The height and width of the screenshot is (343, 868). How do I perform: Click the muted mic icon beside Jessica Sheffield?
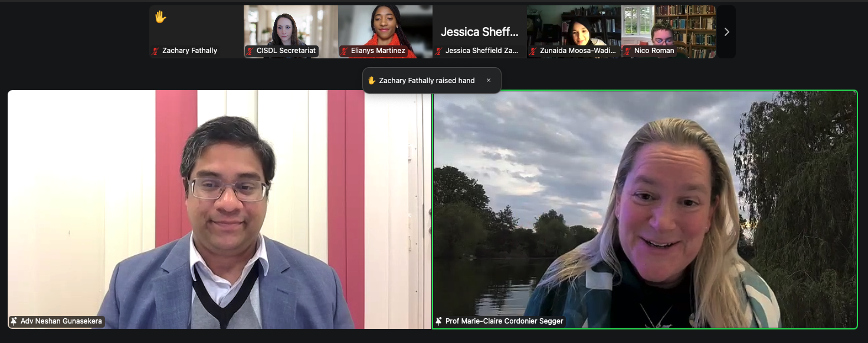pyautogui.click(x=439, y=51)
